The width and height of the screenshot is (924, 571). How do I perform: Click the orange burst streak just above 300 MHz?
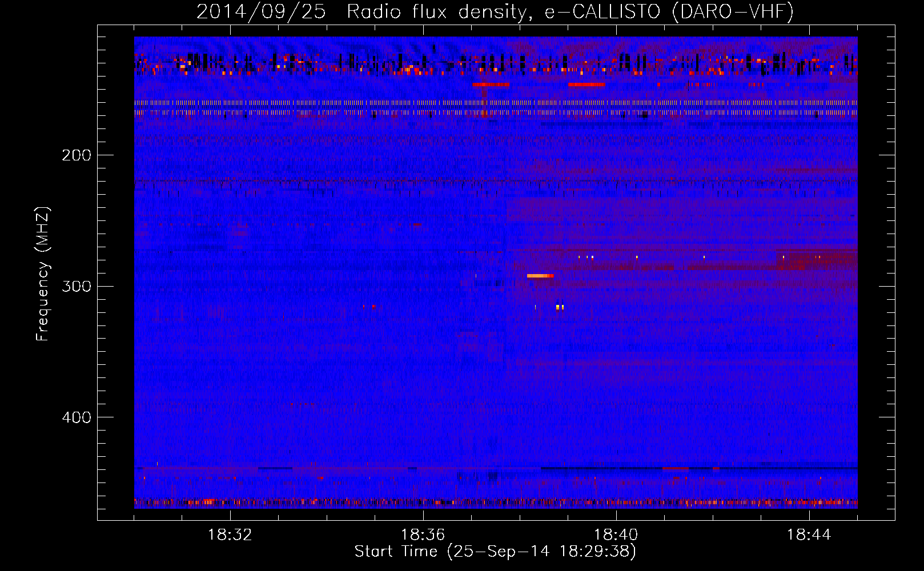click(x=540, y=276)
